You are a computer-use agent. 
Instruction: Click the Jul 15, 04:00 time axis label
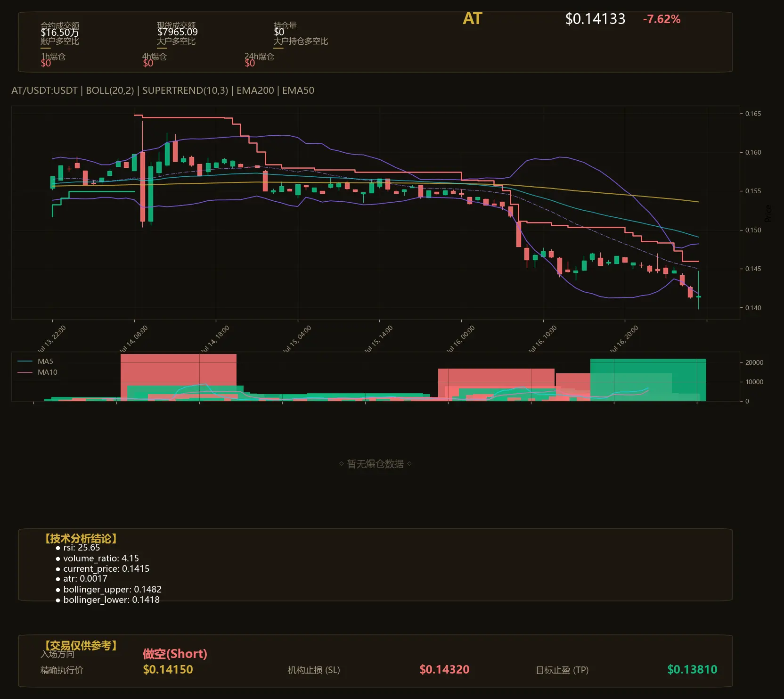[x=297, y=338]
